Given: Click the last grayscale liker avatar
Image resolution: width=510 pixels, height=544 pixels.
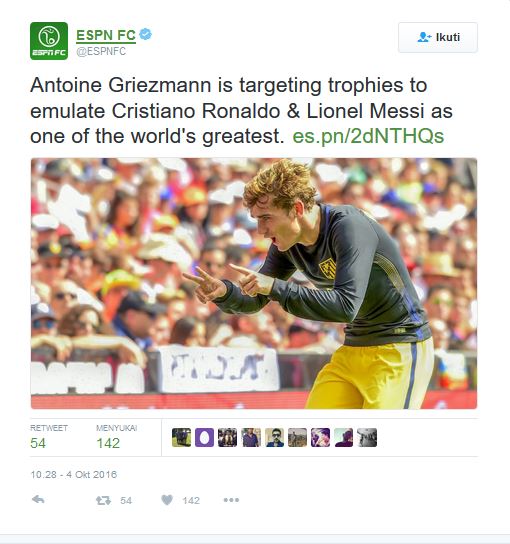Looking at the screenshot, I should click(x=367, y=437).
